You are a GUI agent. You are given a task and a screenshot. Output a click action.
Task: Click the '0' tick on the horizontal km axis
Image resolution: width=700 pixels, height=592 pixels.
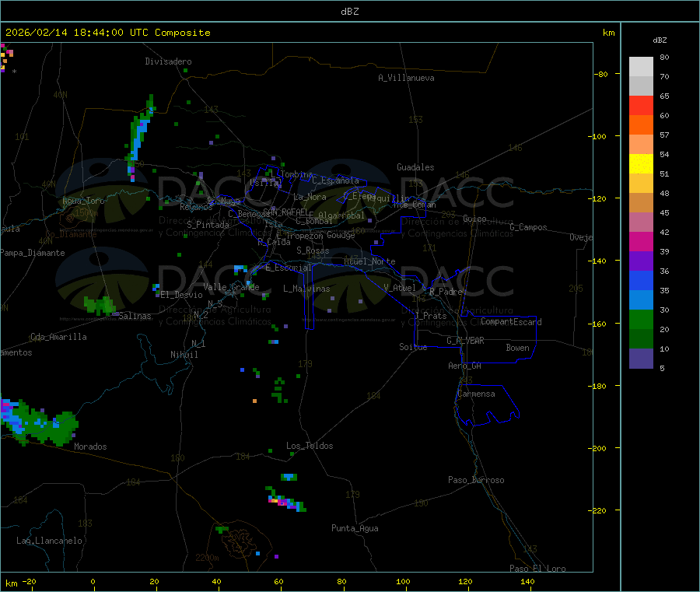pos(93,581)
